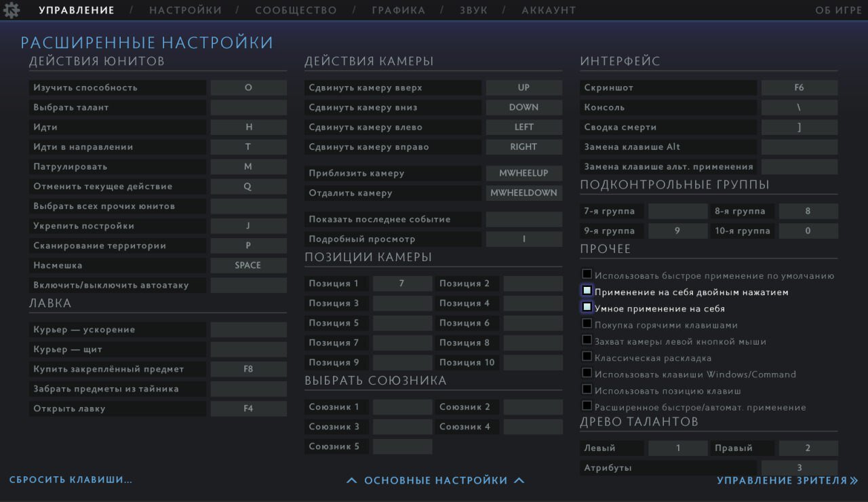Select the Союзник 1 key field
Image resolution: width=868 pixels, height=502 pixels.
pyautogui.click(x=402, y=407)
